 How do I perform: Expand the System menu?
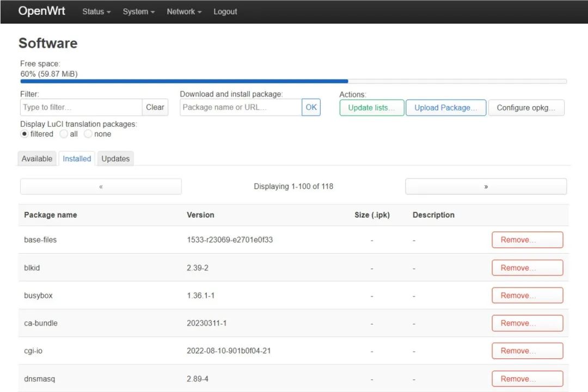(138, 11)
